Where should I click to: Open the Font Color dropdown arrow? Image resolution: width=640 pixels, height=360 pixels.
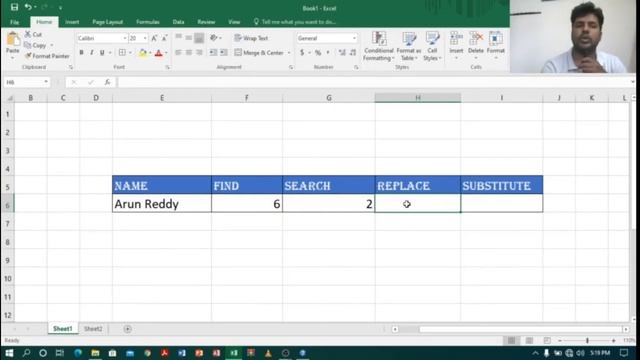[166, 53]
